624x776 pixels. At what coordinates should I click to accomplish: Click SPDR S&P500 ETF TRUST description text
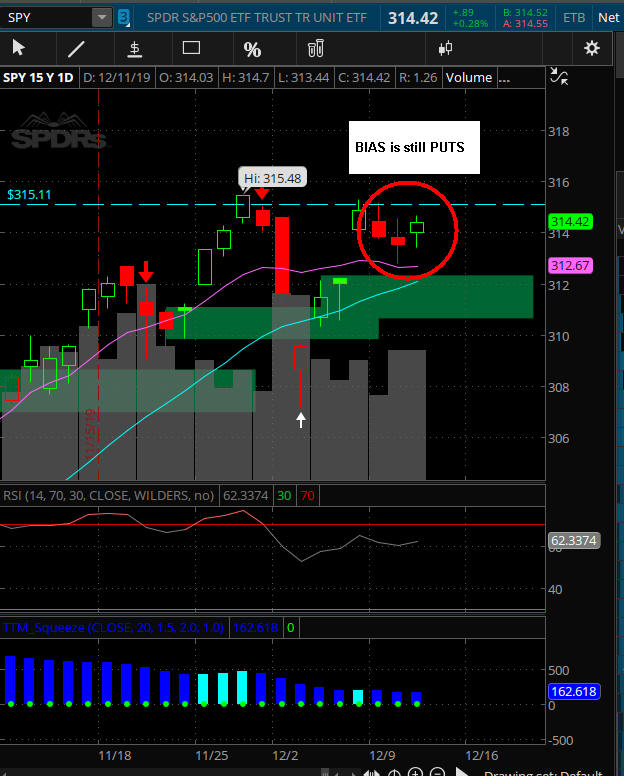(x=257, y=18)
